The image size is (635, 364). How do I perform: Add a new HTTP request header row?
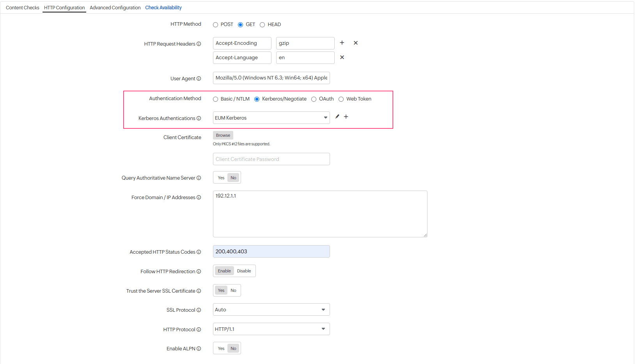(x=342, y=43)
